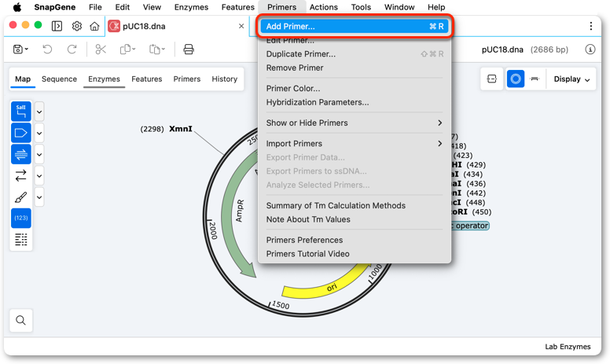The image size is (610, 364).
Task: Open the Tools menu
Action: tap(361, 7)
